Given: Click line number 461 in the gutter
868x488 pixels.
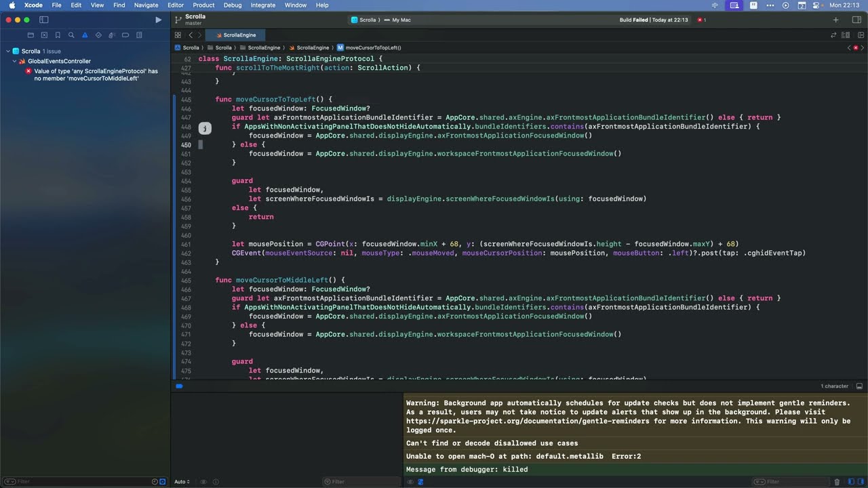Looking at the screenshot, I should click(x=186, y=244).
